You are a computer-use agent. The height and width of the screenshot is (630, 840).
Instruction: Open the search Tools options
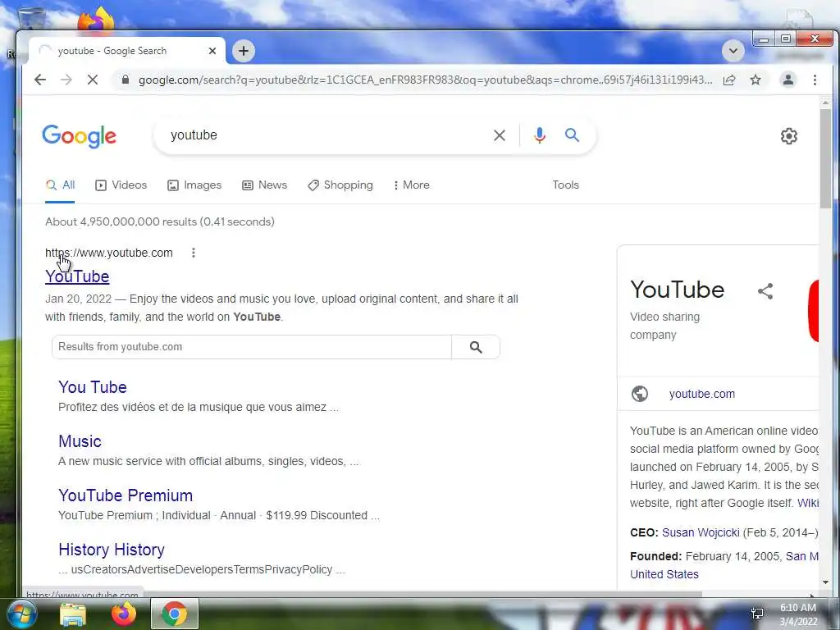[566, 185]
